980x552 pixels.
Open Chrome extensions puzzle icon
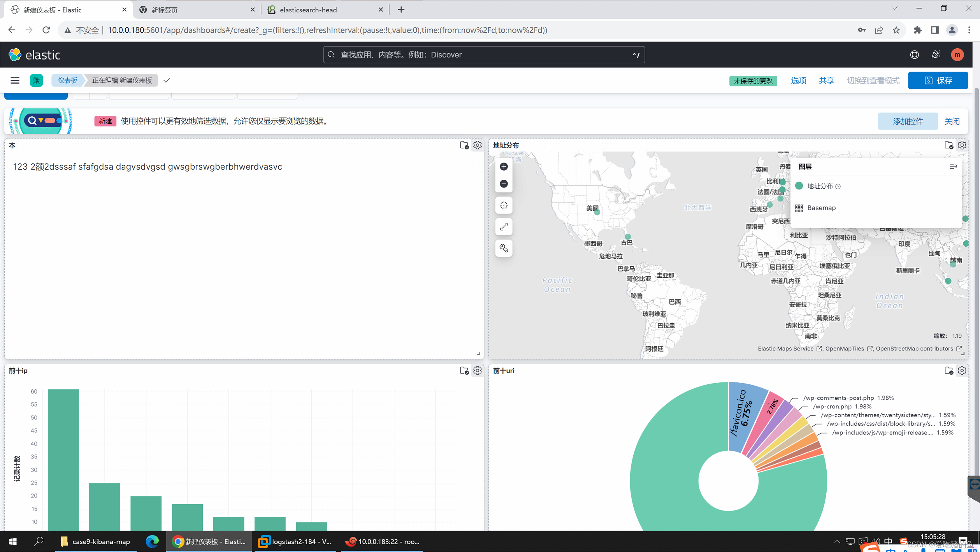click(x=918, y=30)
